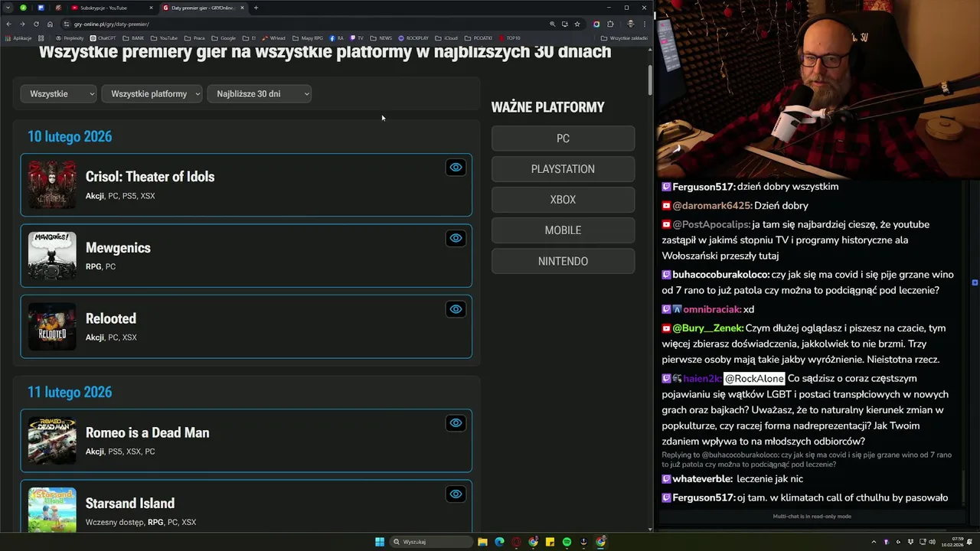
Task: Open the ChatGPT bookmark
Action: [x=103, y=37]
